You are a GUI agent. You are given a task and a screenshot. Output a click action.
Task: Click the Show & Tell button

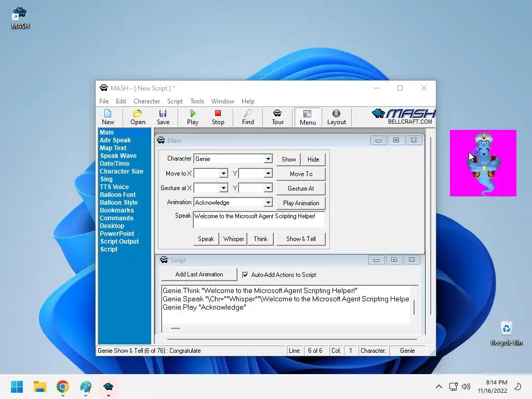[301, 239]
